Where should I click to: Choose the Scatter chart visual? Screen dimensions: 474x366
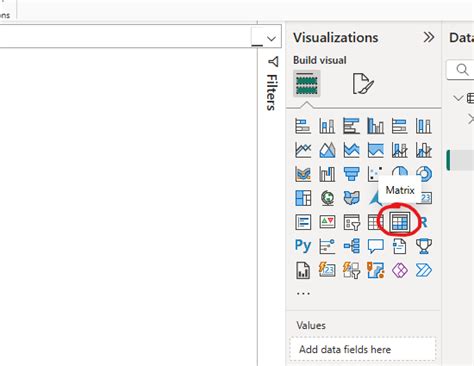[x=374, y=174]
